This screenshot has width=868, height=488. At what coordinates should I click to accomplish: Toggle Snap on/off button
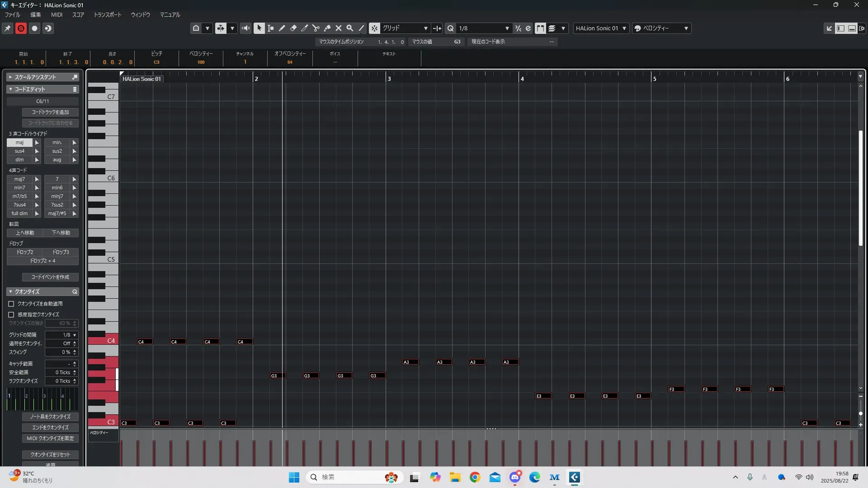[x=374, y=28]
